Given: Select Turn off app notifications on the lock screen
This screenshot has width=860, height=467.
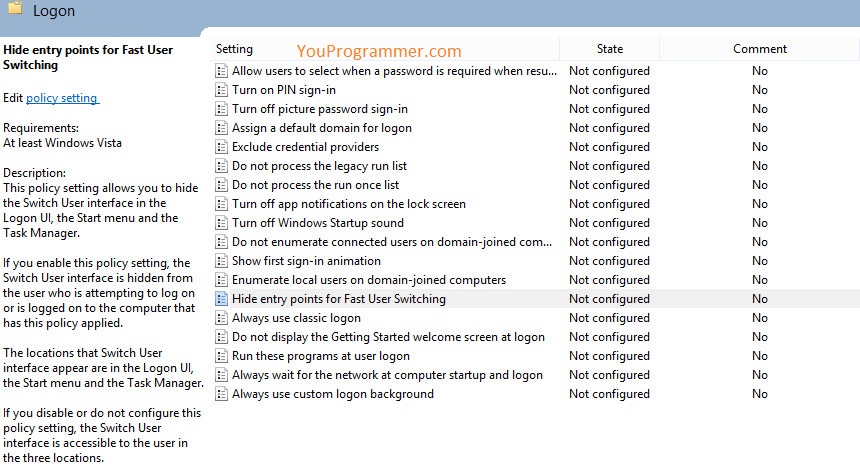Looking at the screenshot, I should point(349,204).
